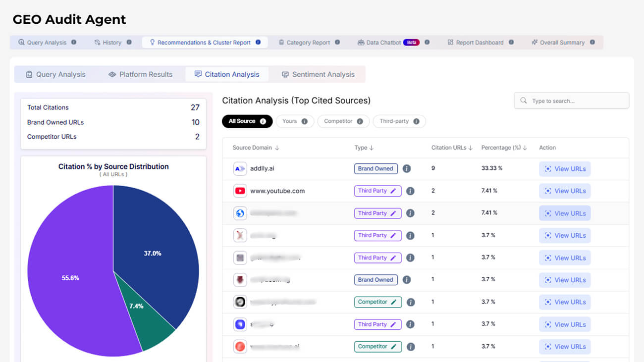Click info icon beside Report Dashboard
The image size is (644, 362).
pyautogui.click(x=511, y=42)
